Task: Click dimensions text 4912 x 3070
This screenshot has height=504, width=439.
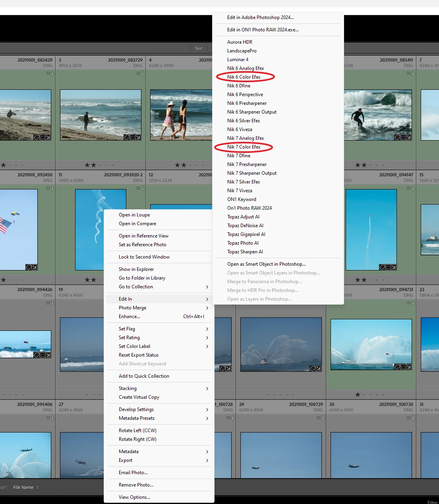Action: tap(70, 66)
